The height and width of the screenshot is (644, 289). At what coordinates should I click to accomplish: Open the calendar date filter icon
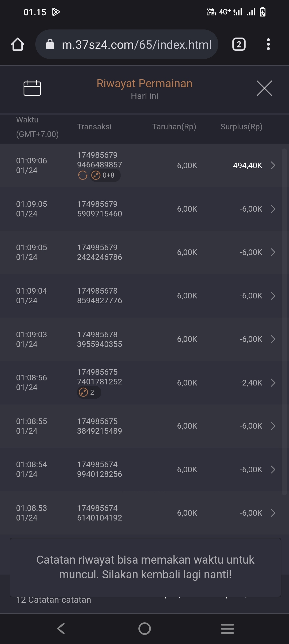point(32,88)
